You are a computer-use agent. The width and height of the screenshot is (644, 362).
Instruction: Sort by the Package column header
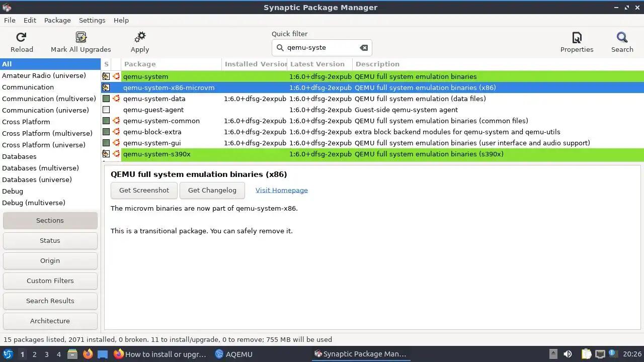coord(171,64)
